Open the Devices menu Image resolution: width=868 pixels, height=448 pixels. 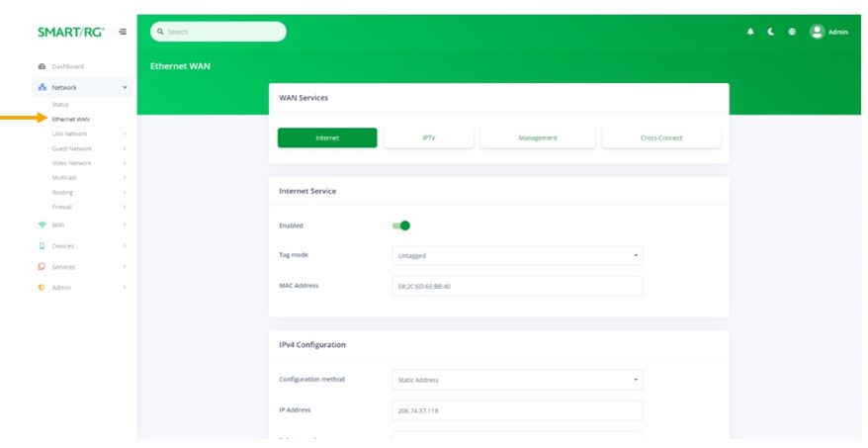[62, 246]
